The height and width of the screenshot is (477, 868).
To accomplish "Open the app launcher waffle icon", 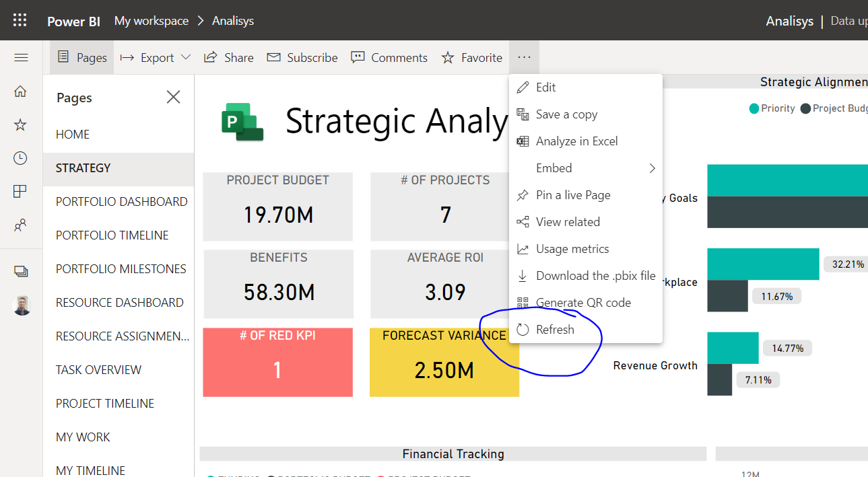I will point(20,20).
